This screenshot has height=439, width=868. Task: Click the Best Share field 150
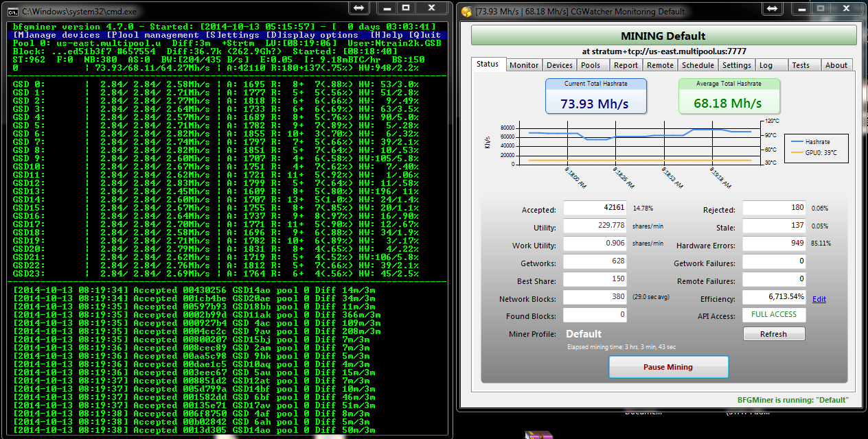pos(595,279)
